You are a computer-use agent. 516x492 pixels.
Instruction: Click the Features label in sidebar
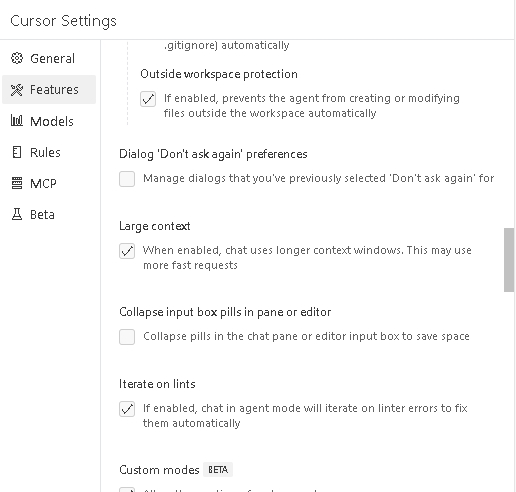54,90
